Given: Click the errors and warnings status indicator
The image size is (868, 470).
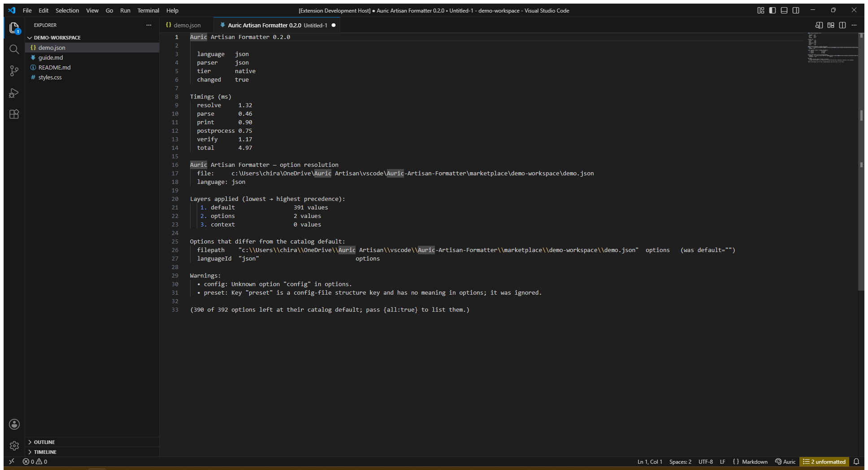Looking at the screenshot, I should [35, 461].
